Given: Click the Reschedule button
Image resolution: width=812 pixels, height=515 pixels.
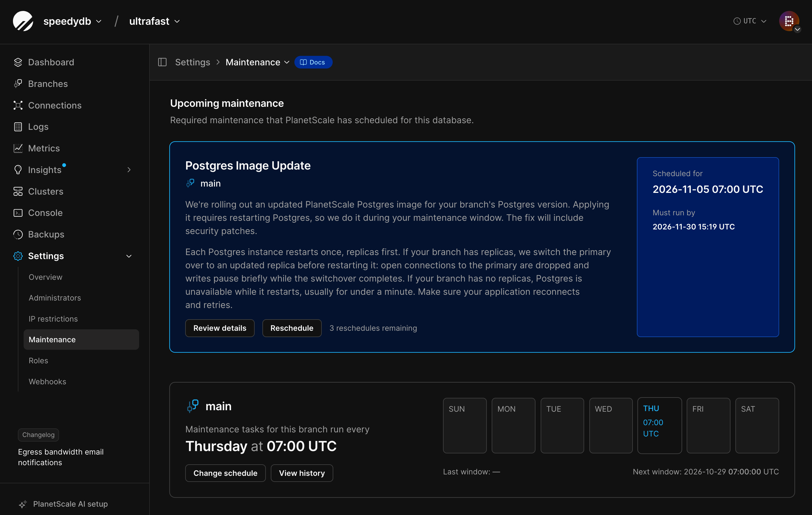Looking at the screenshot, I should (292, 328).
